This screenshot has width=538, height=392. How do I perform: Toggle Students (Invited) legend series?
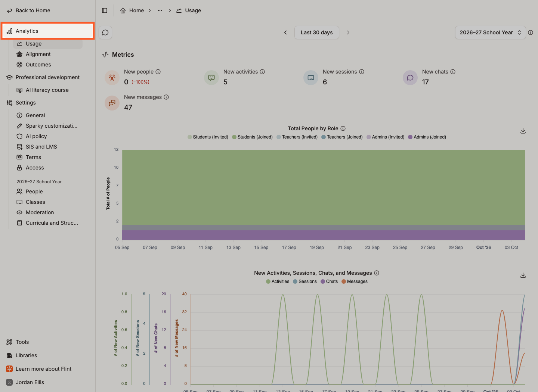point(208,137)
